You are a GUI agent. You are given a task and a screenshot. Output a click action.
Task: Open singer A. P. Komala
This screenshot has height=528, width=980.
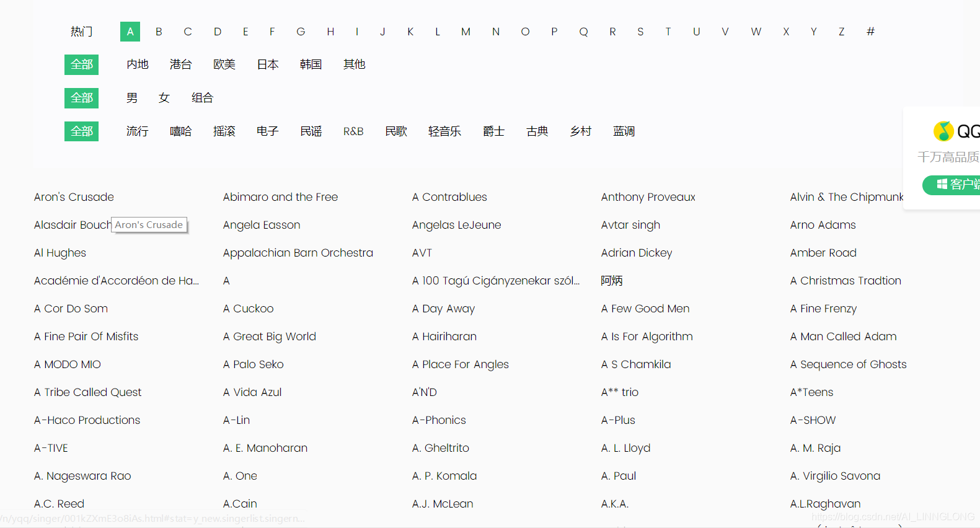(444, 476)
